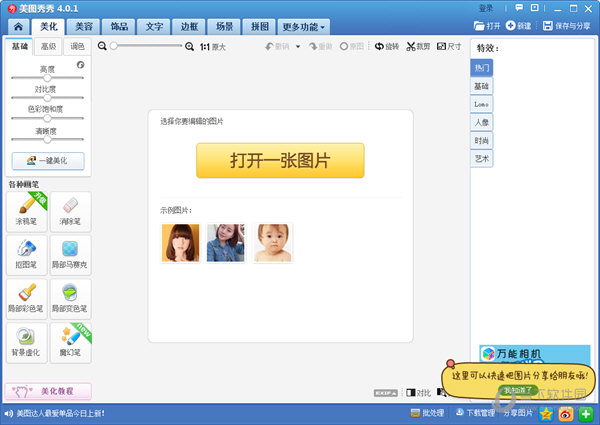This screenshot has width=600, height=425.
Task: Choose the 抠图笔 cutout tool
Action: (26, 254)
